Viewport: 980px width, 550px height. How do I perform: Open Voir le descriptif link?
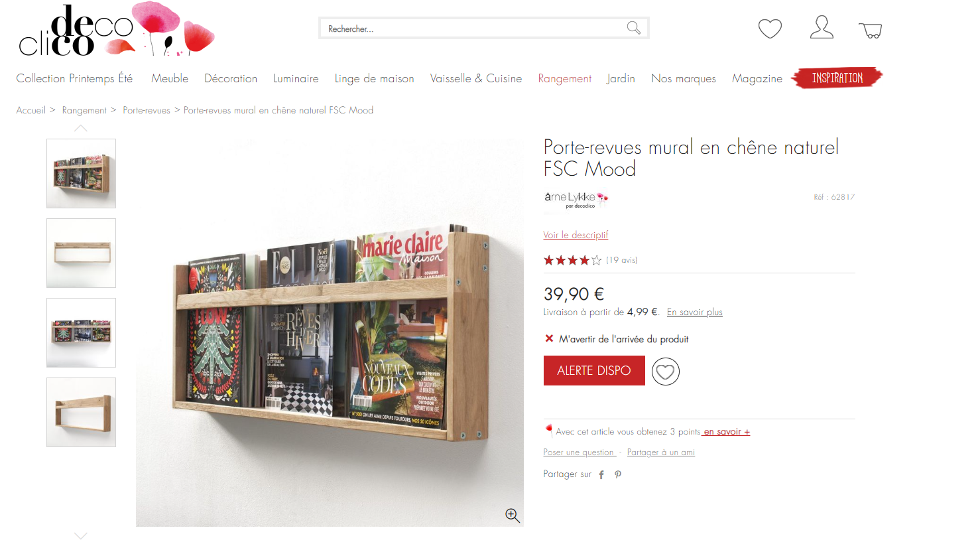(x=576, y=235)
